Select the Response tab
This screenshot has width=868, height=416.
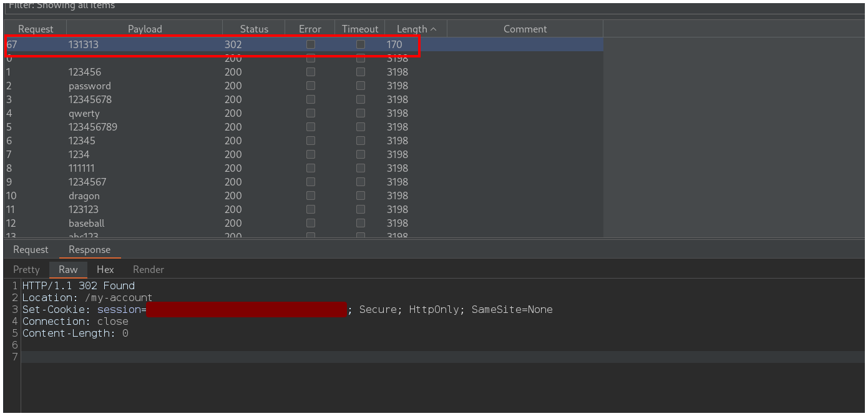point(89,250)
